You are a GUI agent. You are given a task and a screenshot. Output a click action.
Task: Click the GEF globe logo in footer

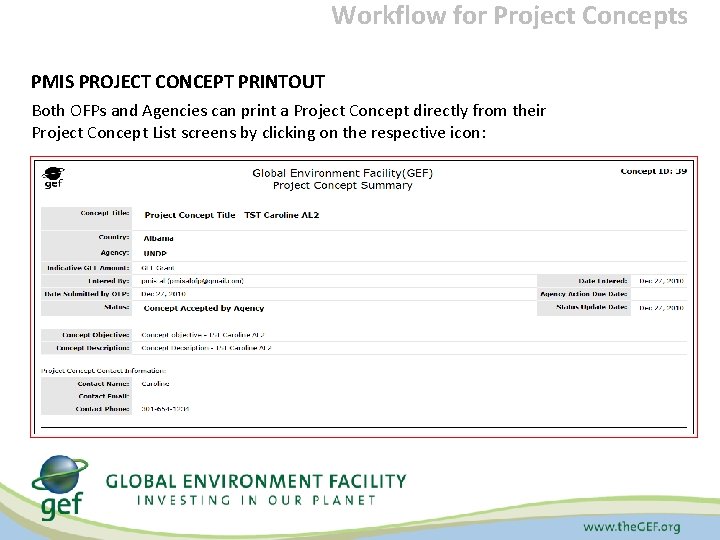(x=60, y=488)
